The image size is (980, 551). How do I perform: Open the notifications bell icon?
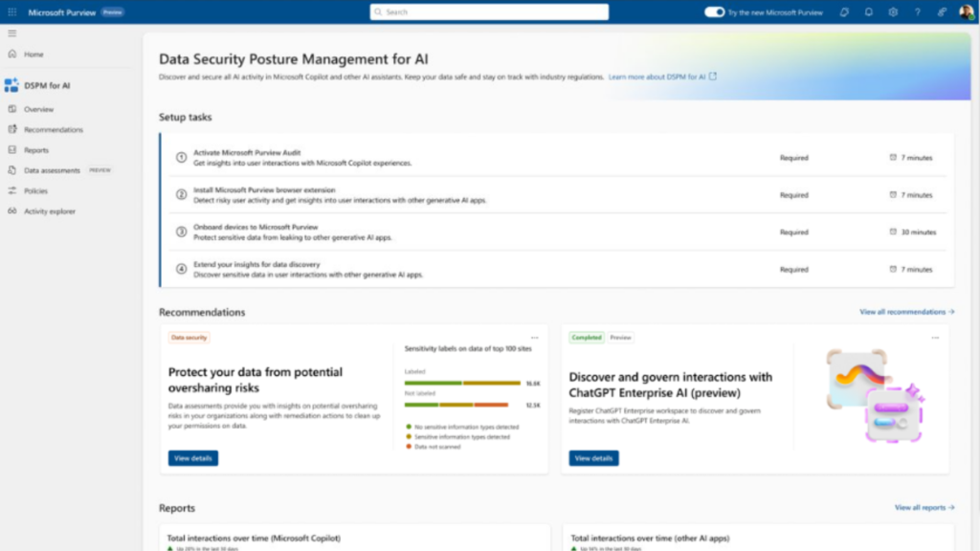pyautogui.click(x=868, y=12)
